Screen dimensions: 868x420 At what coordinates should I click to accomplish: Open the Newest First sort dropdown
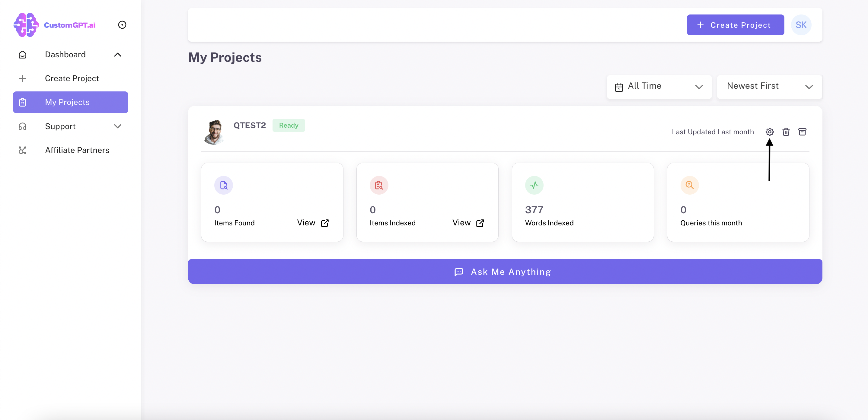pos(769,87)
